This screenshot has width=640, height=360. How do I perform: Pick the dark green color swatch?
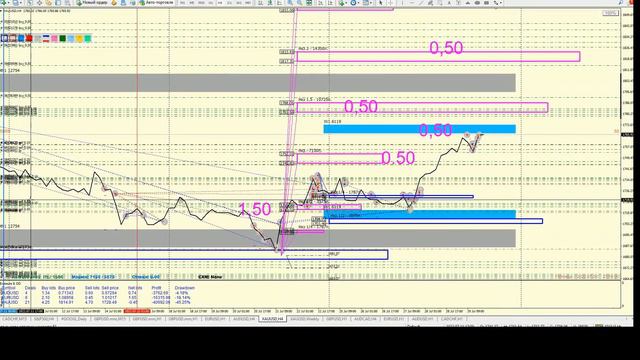tap(62, 38)
